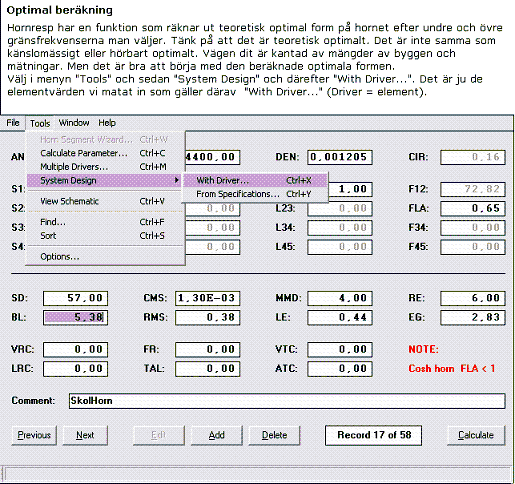Click the DEN input field
Image resolution: width=515 pixels, height=484 pixels.
(x=340, y=157)
